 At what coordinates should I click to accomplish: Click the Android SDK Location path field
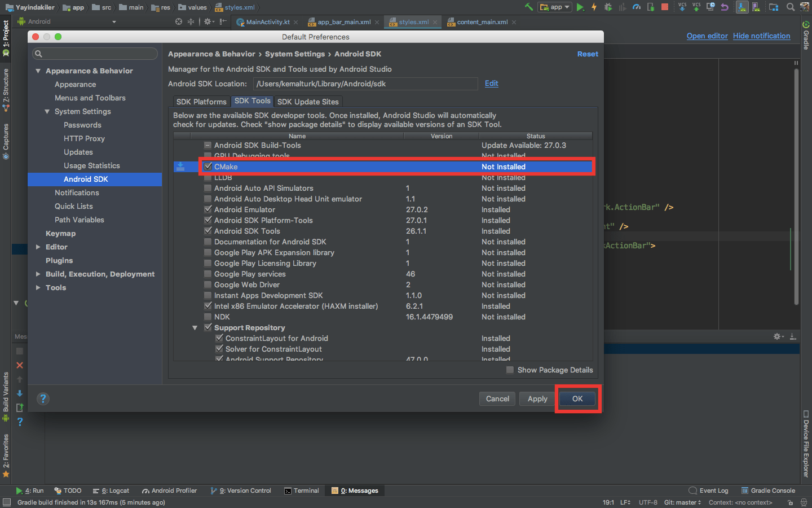(365, 84)
